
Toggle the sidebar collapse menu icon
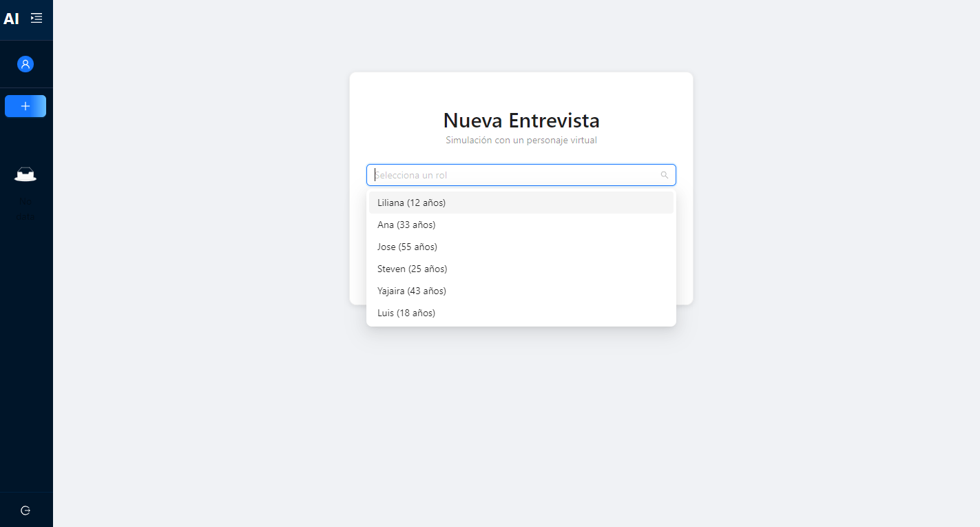37,18
